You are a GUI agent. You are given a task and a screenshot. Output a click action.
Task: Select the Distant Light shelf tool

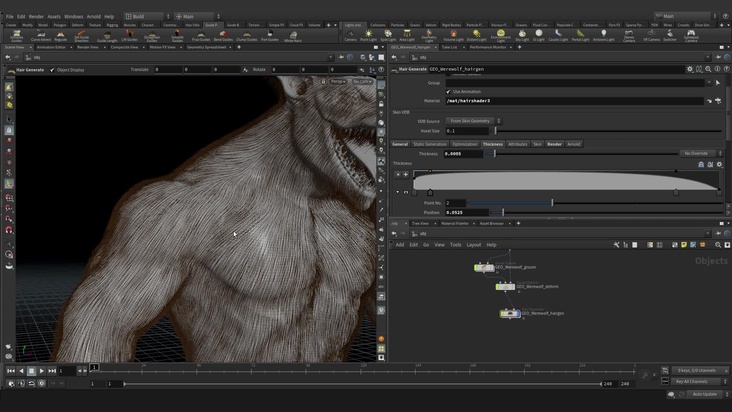click(475, 35)
